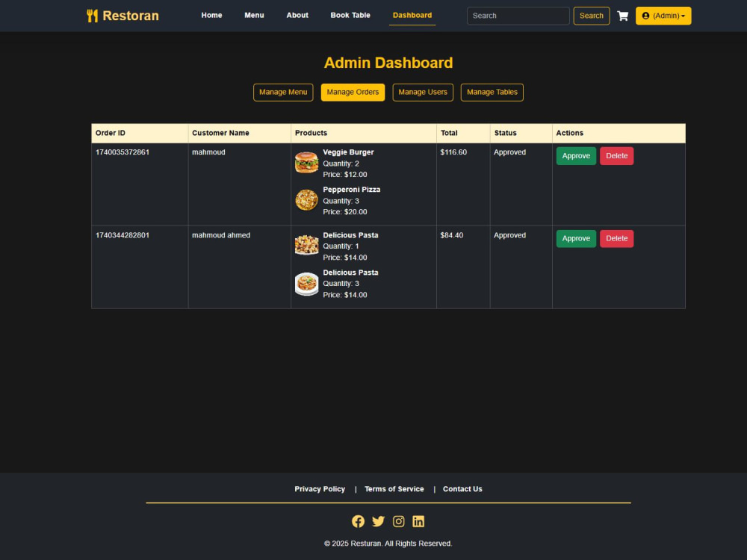The height and width of the screenshot is (560, 747).
Task: Click the Restoran brand name
Action: pyautogui.click(x=131, y=16)
